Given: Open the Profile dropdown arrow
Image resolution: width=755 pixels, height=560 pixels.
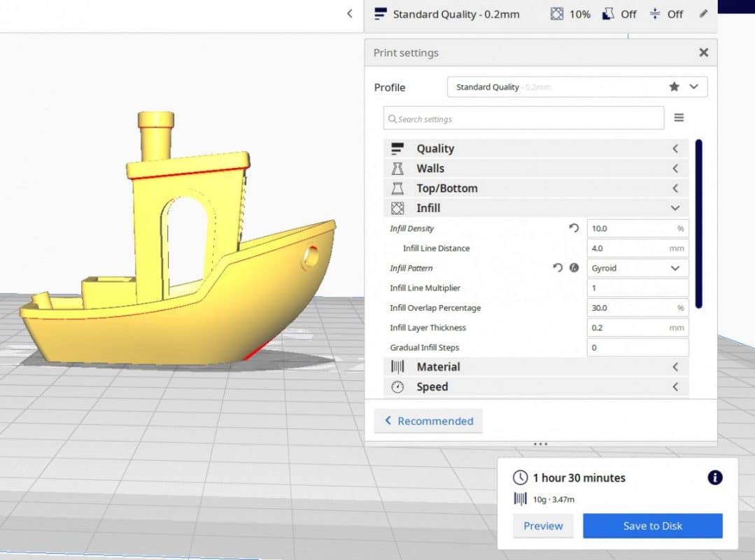Looking at the screenshot, I should (x=694, y=87).
